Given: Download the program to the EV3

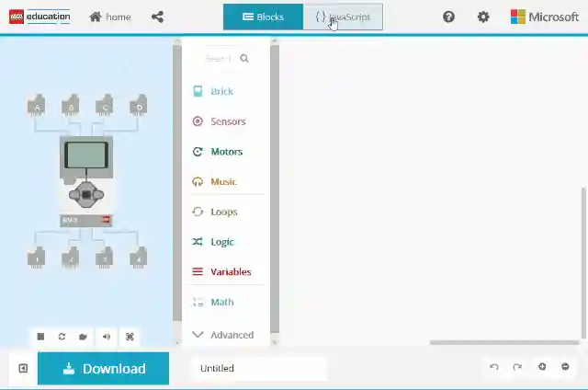Looking at the screenshot, I should (x=104, y=369).
